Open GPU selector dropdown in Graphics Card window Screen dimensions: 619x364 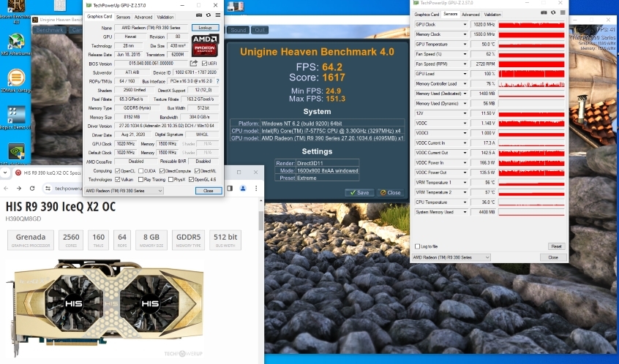124,191
